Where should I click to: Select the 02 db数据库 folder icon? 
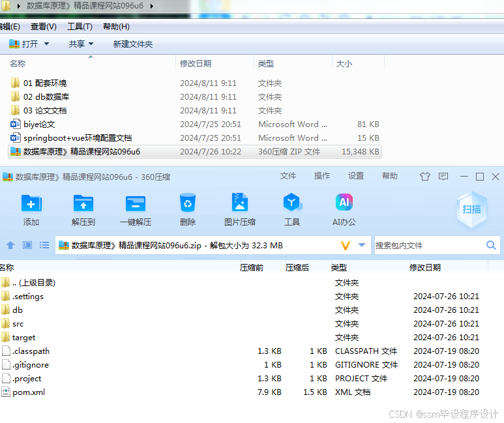(15, 96)
